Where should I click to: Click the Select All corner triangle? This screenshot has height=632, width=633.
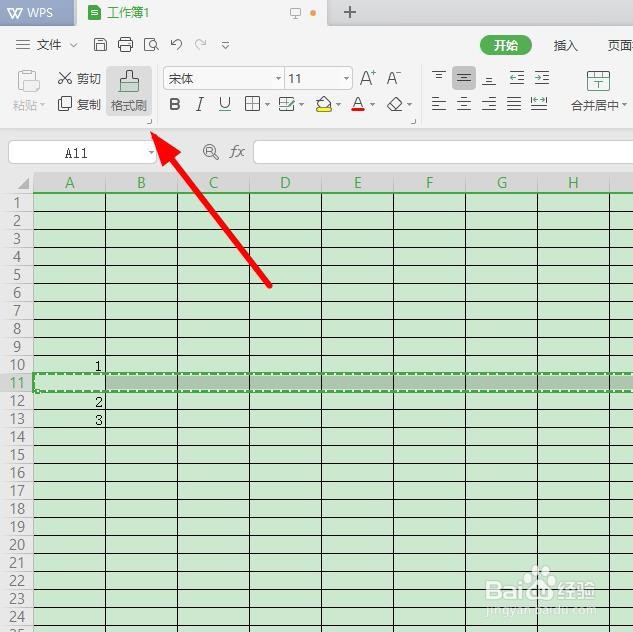23,183
